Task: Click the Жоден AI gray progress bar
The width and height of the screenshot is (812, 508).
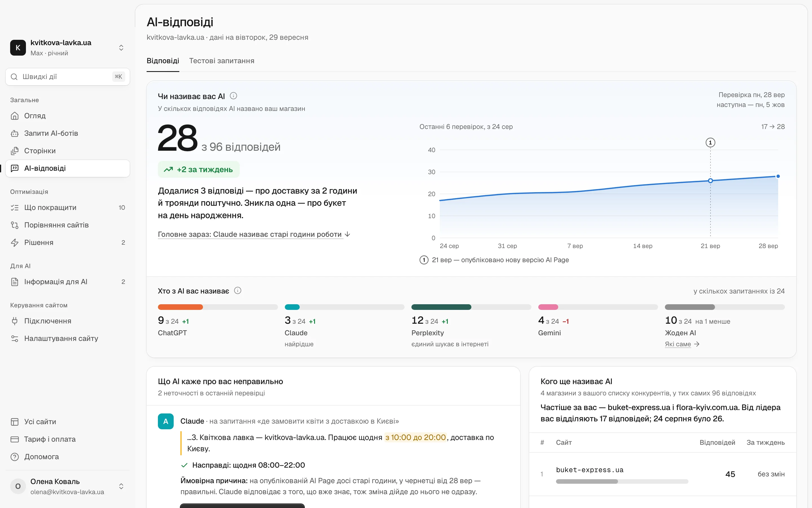Action: click(x=690, y=307)
